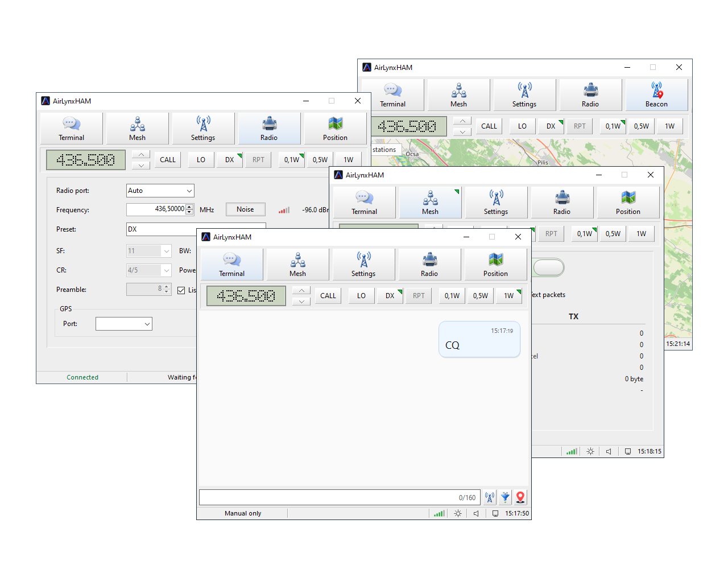Click the red location pin icon
The height and width of the screenshot is (569, 728).
tap(520, 497)
